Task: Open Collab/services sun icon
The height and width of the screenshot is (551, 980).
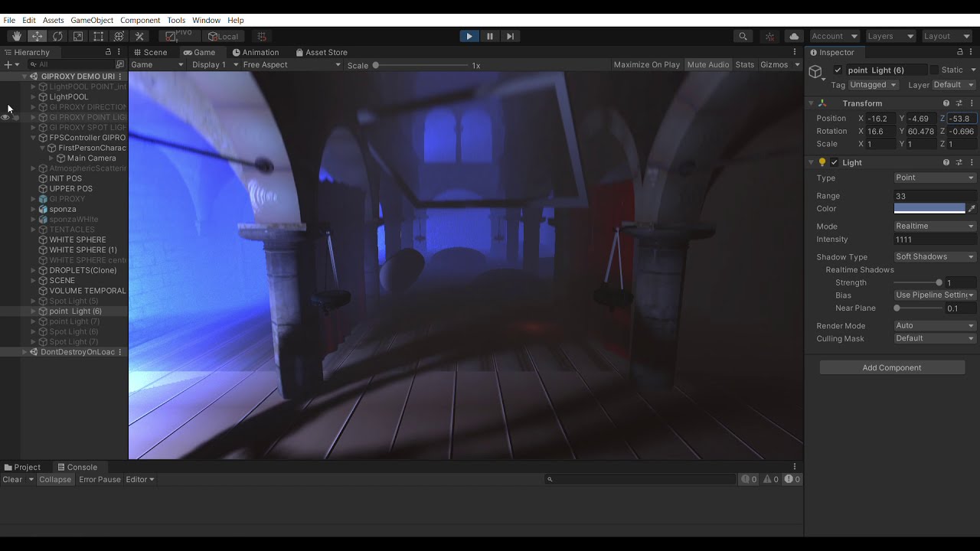Action: click(x=770, y=36)
